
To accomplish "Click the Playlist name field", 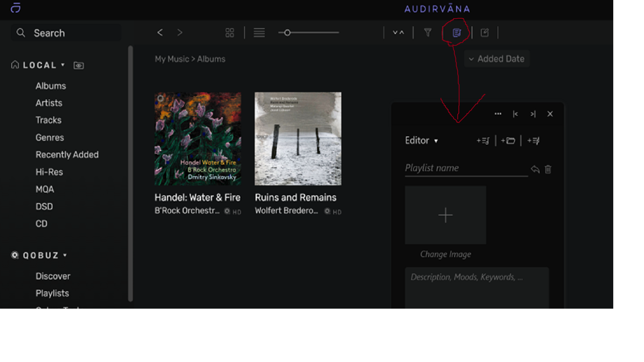I will (466, 168).
